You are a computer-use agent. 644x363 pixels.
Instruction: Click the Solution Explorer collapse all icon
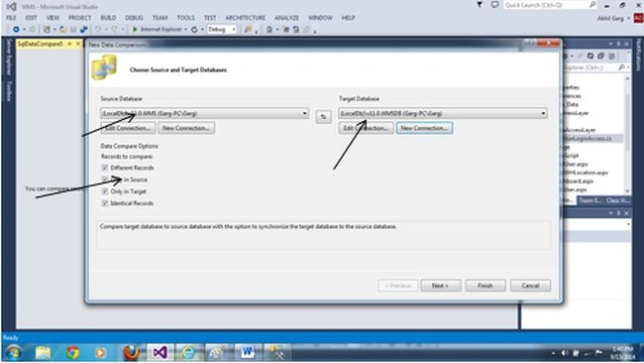point(600,56)
